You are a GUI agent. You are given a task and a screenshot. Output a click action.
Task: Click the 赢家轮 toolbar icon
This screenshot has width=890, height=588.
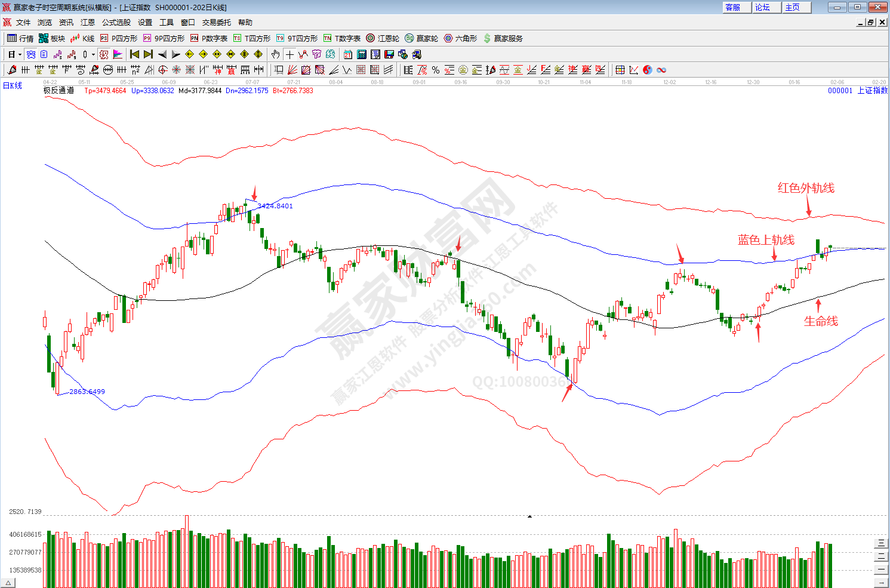pos(421,38)
